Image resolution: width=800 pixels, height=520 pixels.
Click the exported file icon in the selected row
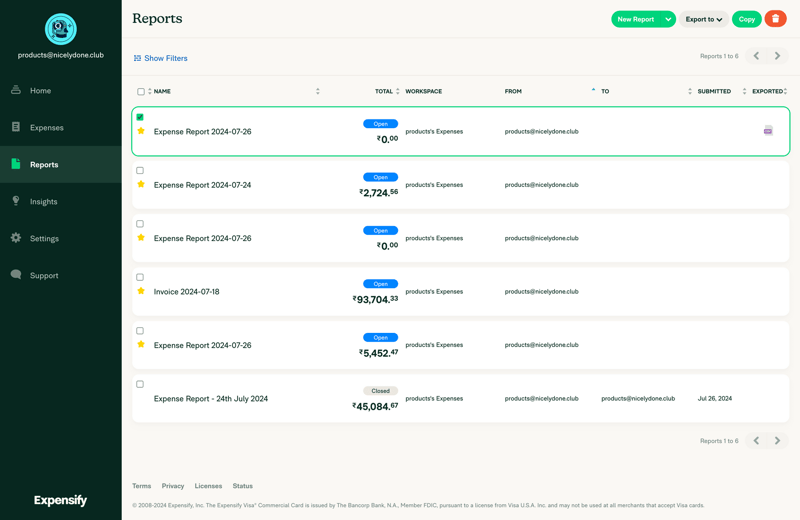pos(768,131)
